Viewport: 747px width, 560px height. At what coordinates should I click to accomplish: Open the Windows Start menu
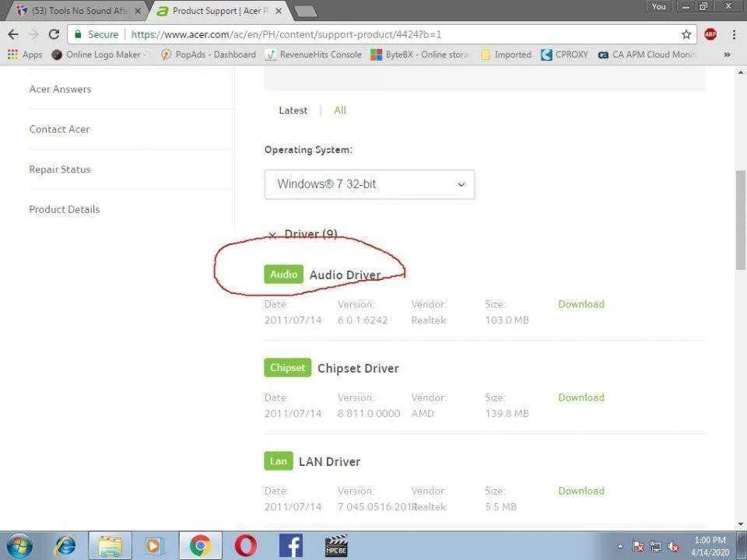pyautogui.click(x=19, y=546)
